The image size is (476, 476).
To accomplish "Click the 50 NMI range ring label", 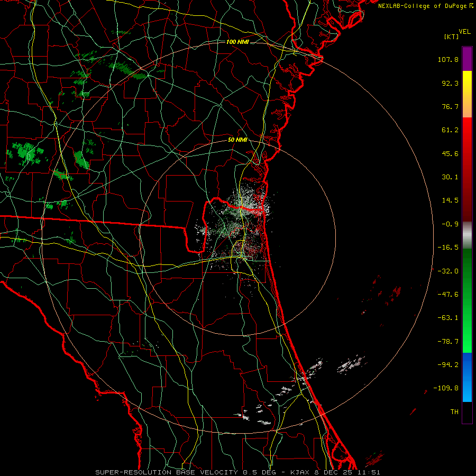I will click(x=237, y=140).
